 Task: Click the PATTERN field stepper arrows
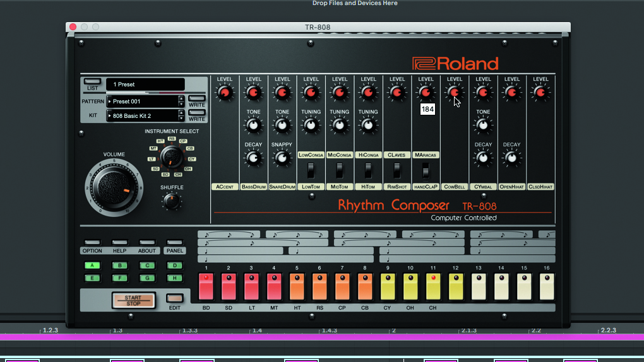pos(181,102)
